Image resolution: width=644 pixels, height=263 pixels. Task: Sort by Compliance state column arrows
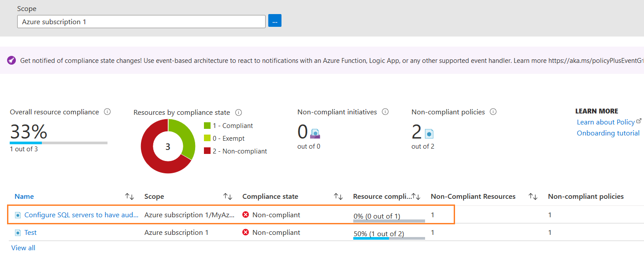[x=338, y=197]
